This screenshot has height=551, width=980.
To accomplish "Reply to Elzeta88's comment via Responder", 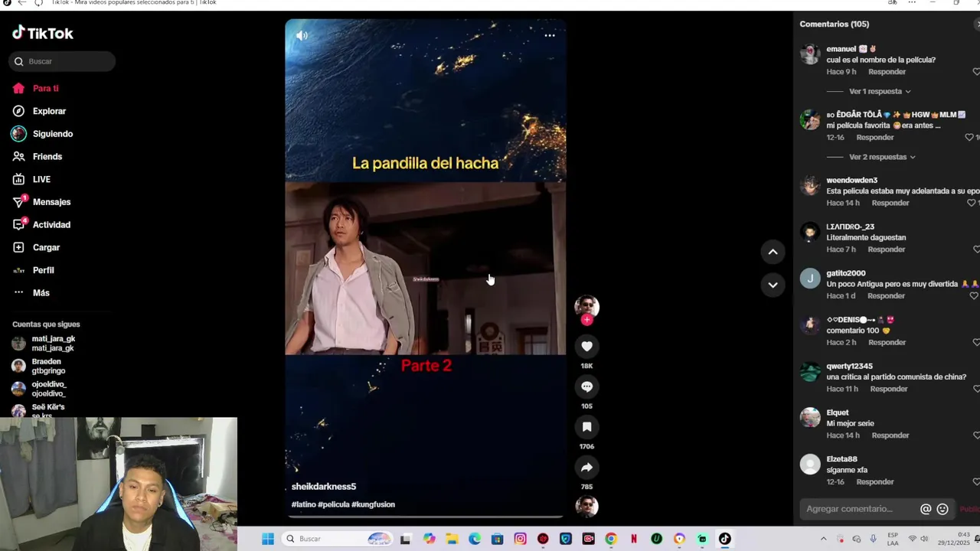I will tap(875, 482).
